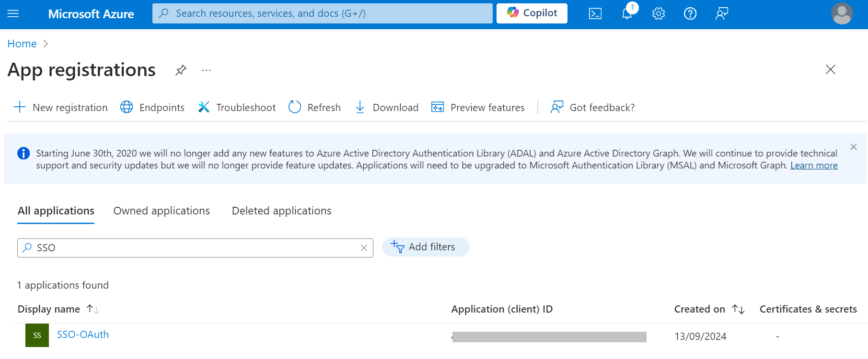Launch Cloud Shell from the top bar
This screenshot has height=359, width=868.
coord(595,13)
